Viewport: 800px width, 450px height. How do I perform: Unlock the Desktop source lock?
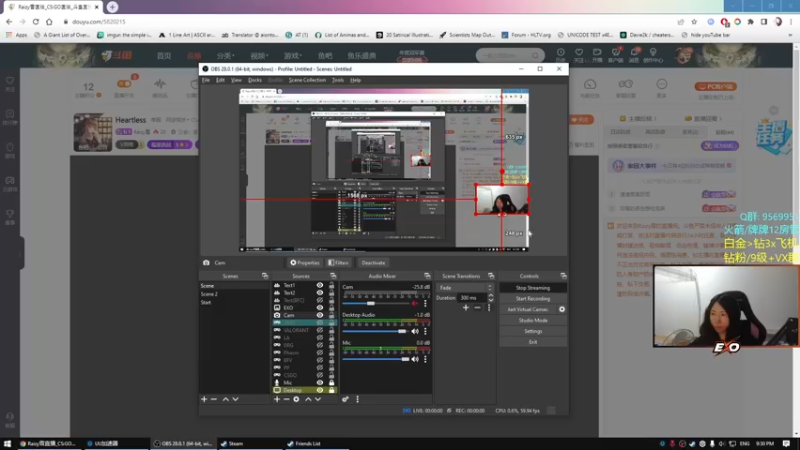[x=332, y=390]
